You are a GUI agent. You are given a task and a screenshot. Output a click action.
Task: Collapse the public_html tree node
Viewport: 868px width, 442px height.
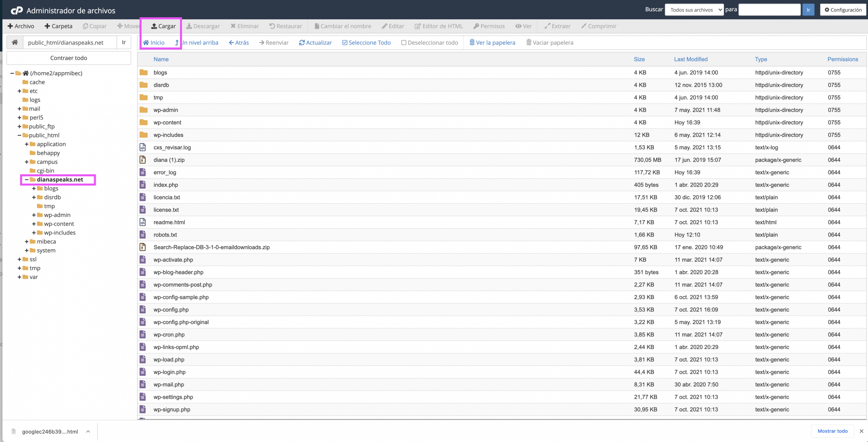19,135
